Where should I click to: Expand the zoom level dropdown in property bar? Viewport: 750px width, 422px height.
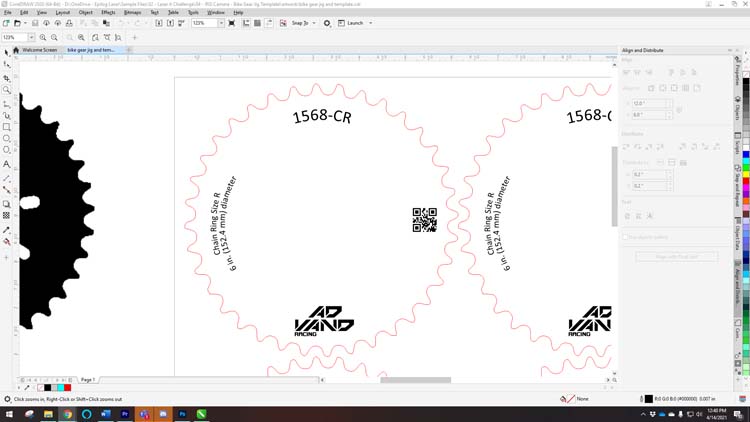(31, 37)
